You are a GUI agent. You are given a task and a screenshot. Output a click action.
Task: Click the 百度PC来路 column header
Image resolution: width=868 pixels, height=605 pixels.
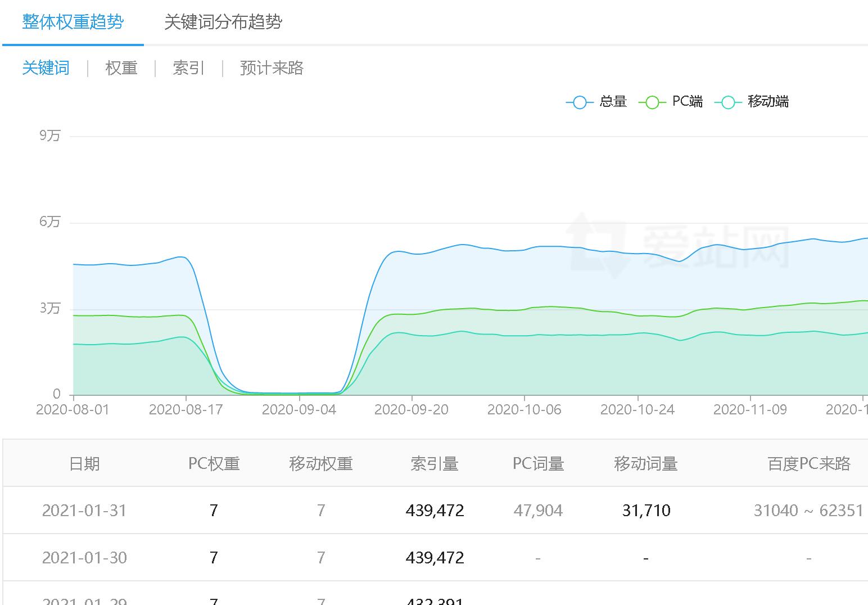809,464
